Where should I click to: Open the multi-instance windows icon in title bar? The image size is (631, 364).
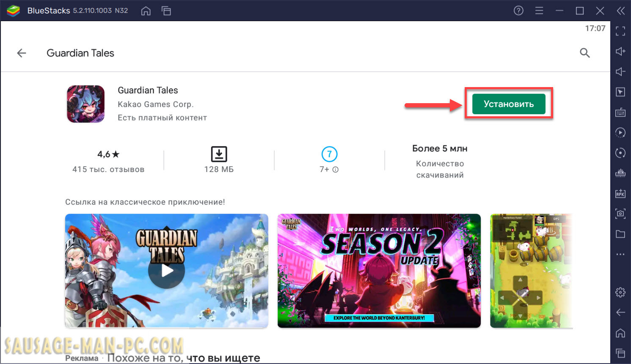166,11
